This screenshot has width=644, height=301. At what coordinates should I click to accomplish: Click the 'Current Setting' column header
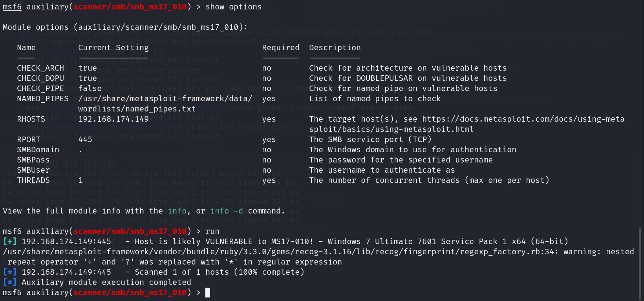point(113,47)
